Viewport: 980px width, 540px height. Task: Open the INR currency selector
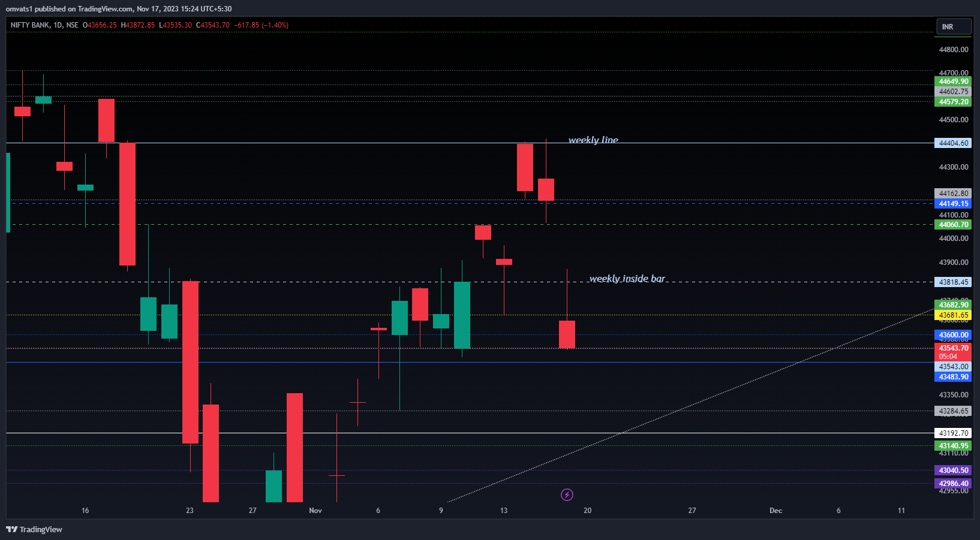tap(954, 27)
